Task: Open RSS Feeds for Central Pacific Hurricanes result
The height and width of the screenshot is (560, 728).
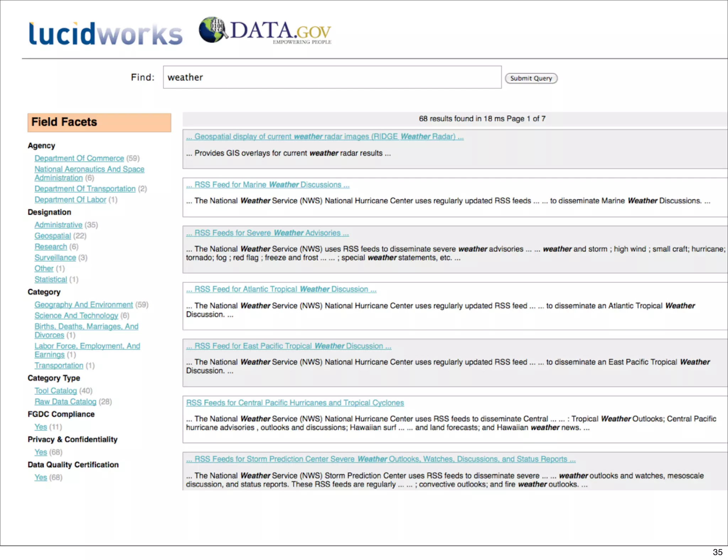Action: click(295, 403)
